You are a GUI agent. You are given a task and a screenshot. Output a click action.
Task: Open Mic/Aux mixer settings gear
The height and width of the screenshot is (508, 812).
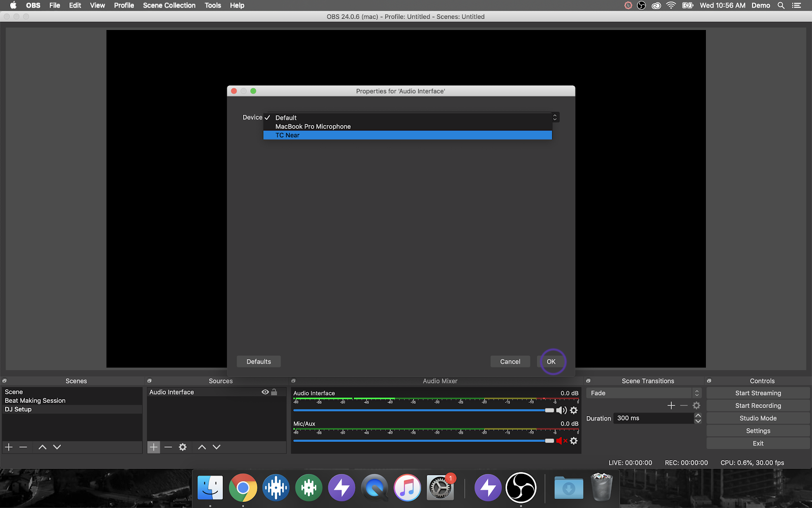574,441
